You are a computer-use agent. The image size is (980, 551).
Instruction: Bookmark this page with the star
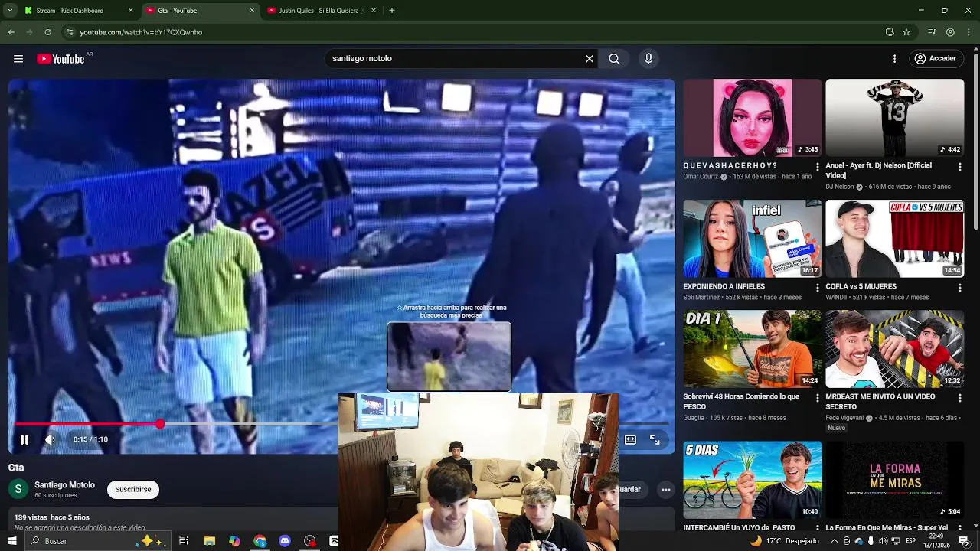pos(906,32)
